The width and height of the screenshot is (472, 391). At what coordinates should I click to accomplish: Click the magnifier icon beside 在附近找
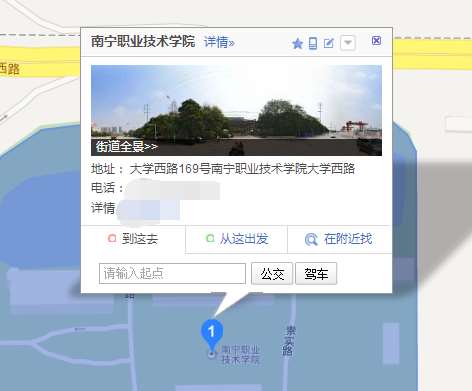(311, 240)
